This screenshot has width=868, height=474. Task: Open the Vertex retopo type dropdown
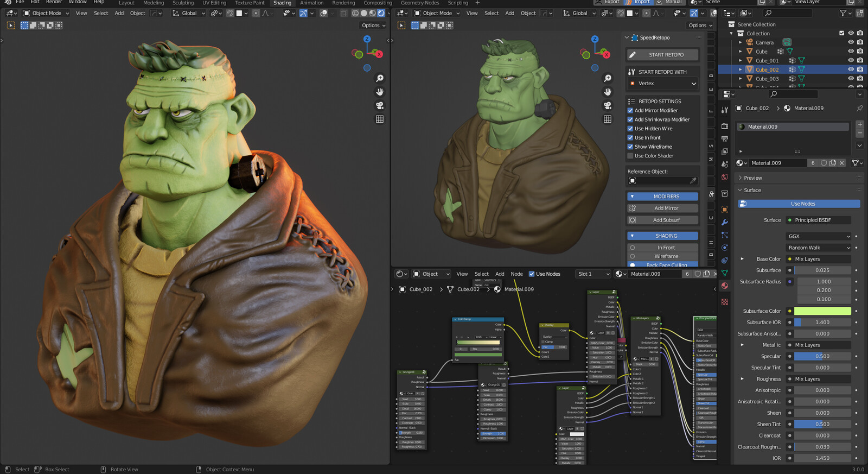click(662, 84)
